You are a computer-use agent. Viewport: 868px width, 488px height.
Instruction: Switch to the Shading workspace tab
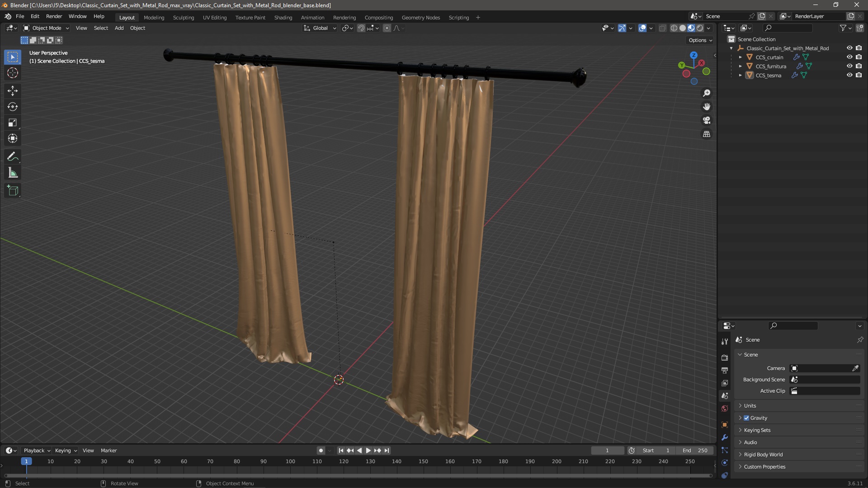pyautogui.click(x=283, y=18)
